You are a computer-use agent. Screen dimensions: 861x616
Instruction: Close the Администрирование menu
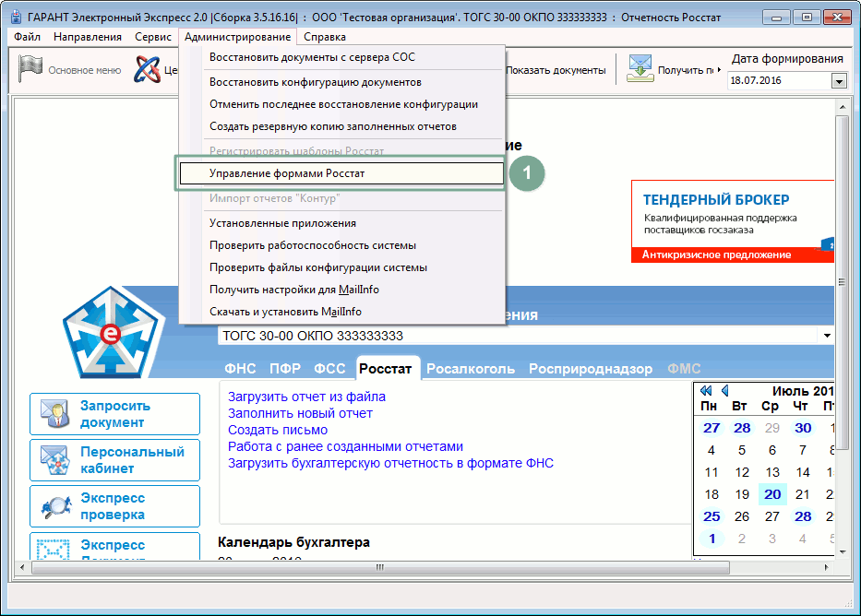pos(238,37)
